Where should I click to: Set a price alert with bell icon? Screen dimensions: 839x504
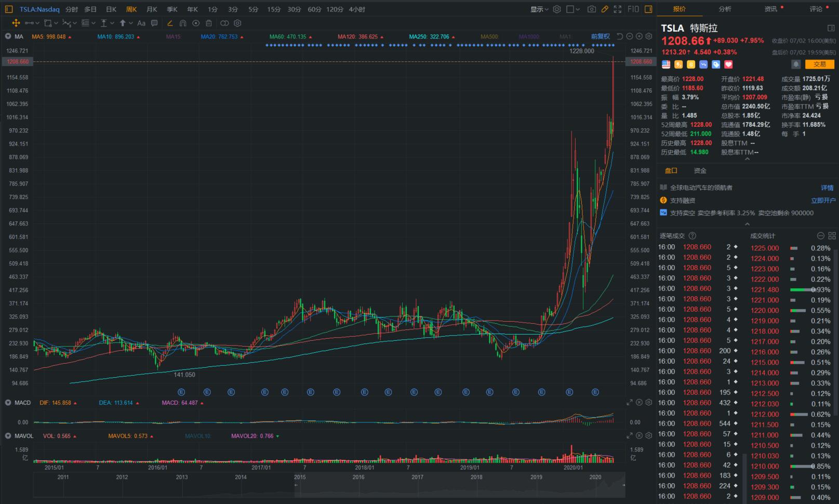795,64
